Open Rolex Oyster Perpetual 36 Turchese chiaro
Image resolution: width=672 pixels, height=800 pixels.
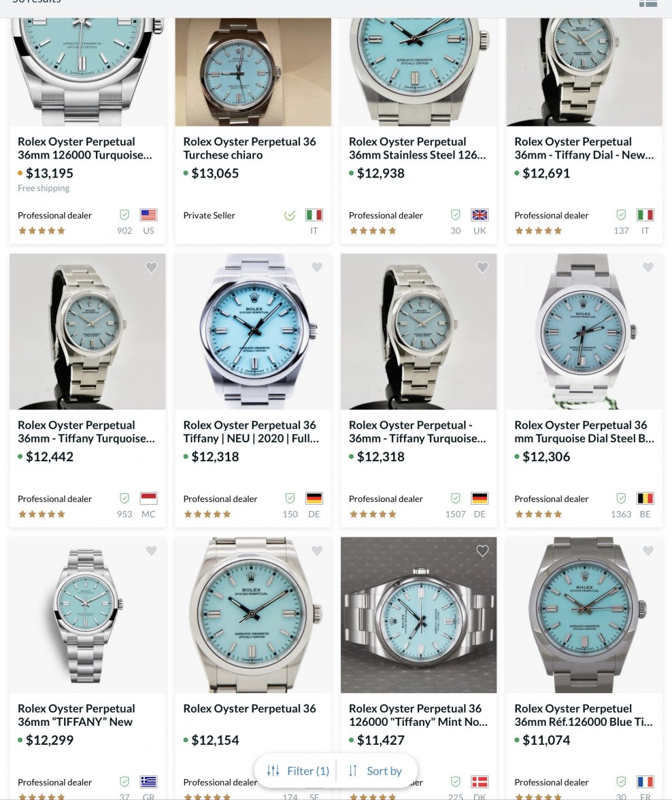(x=250, y=148)
